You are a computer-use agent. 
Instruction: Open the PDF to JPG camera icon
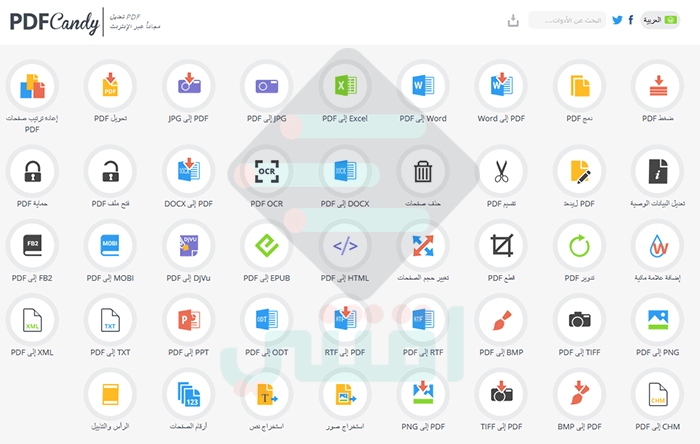click(267, 86)
